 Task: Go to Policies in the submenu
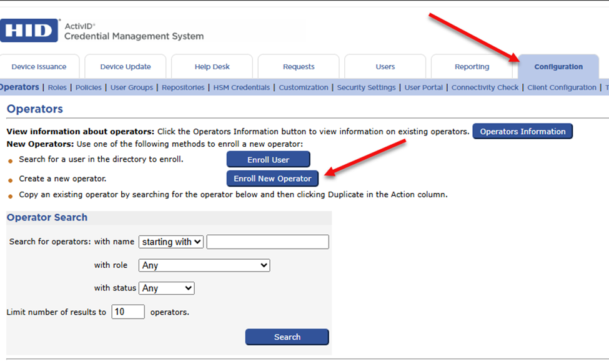click(x=89, y=87)
